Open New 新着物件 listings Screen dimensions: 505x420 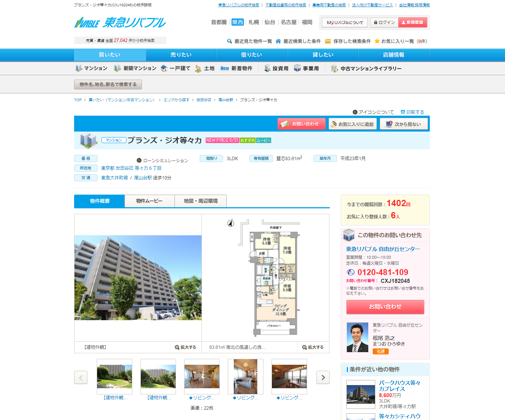236,68
